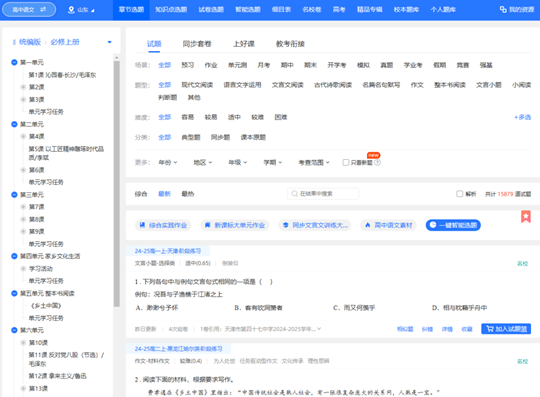Click the icon on 综合实践作业 chip

pos(142,225)
